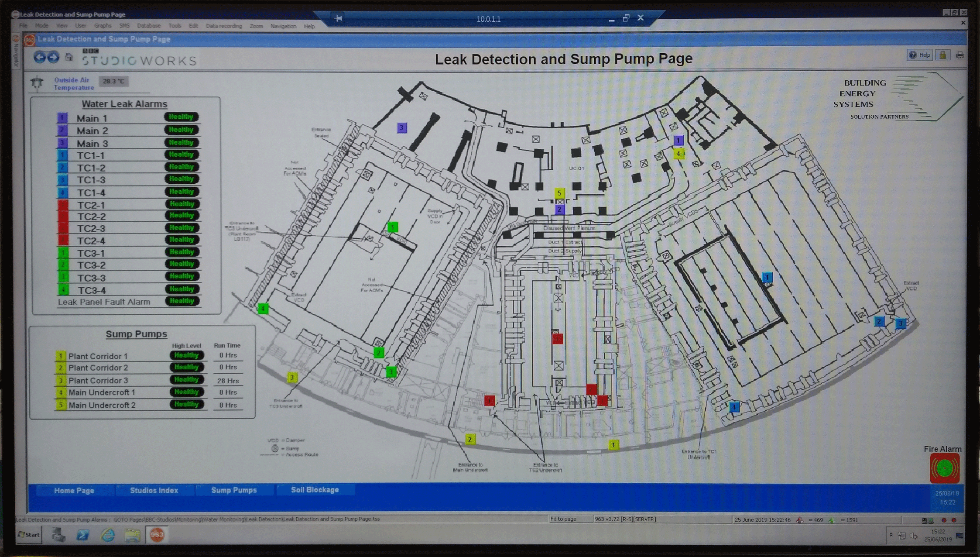Click the Outside Air Temperature value box
The image size is (980, 557).
point(114,81)
